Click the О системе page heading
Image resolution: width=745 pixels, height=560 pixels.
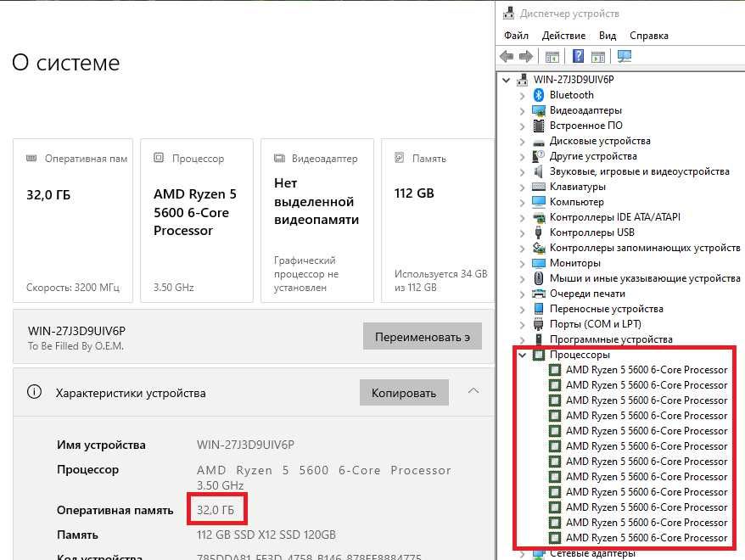(66, 62)
